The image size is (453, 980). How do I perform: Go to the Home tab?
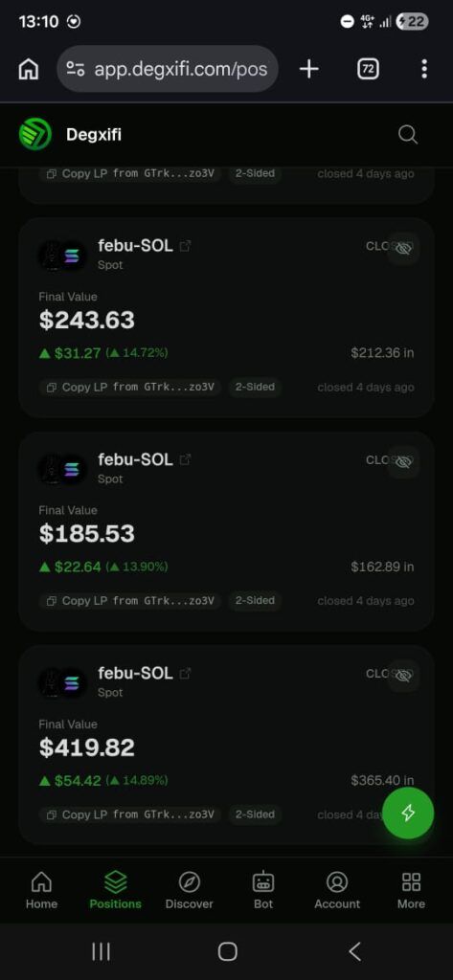[41, 890]
